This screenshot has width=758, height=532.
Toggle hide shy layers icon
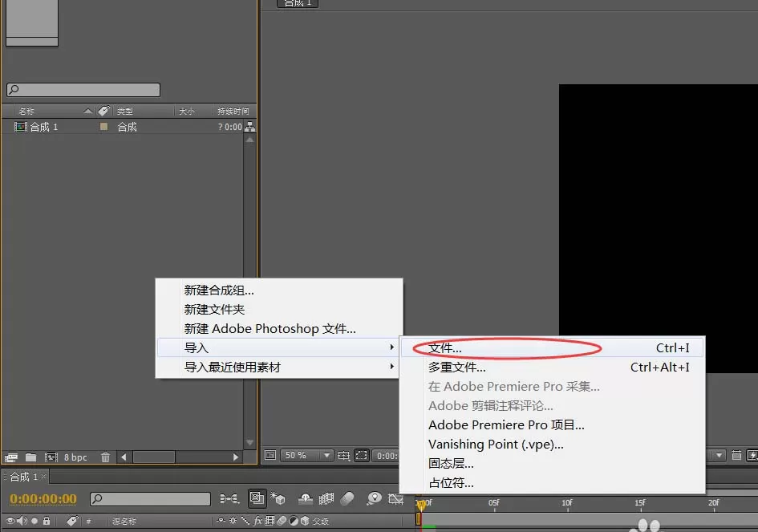pyautogui.click(x=305, y=498)
